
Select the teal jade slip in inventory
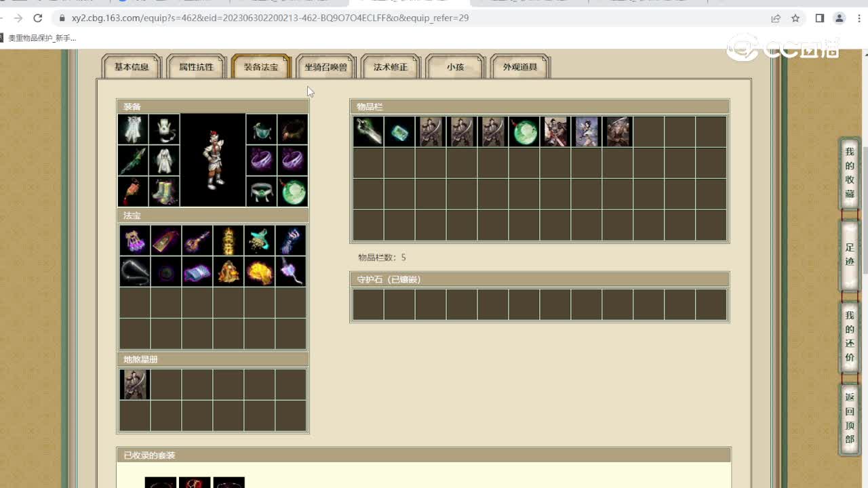399,131
